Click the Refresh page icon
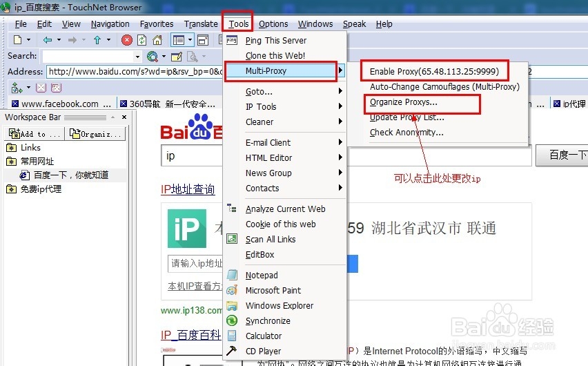Image resolution: width=588 pixels, height=366 pixels. 141,40
